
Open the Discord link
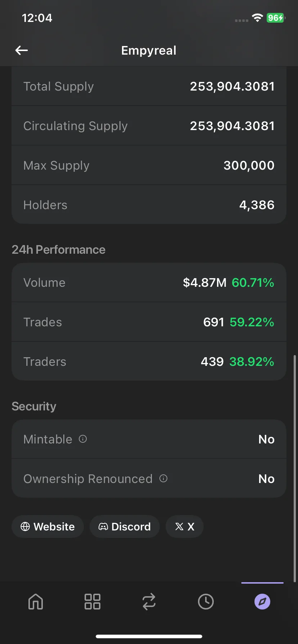[125, 526]
